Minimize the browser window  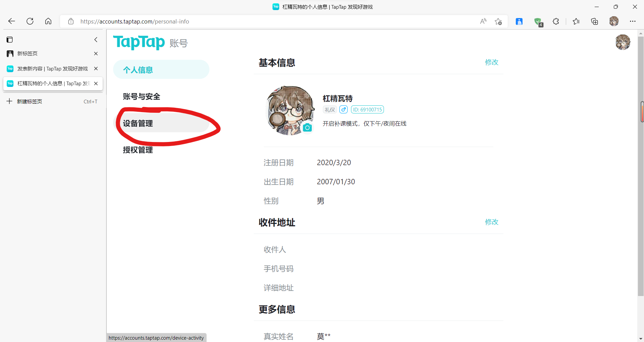pyautogui.click(x=597, y=7)
